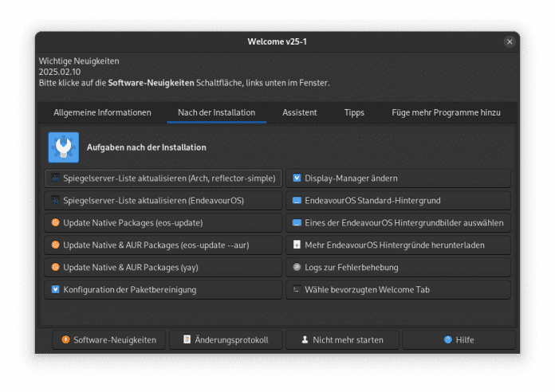Viewport: 555px width, 392px height.
Task: Open the Füge mehr Programme hinzu tab
Action: 446,113
